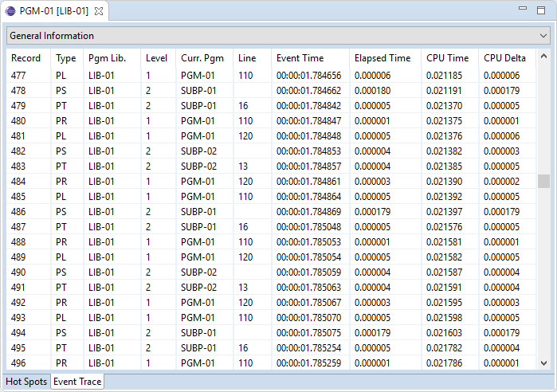The image size is (557, 392).
Task: Click the Pgm Lib. column header
Action: coord(107,58)
